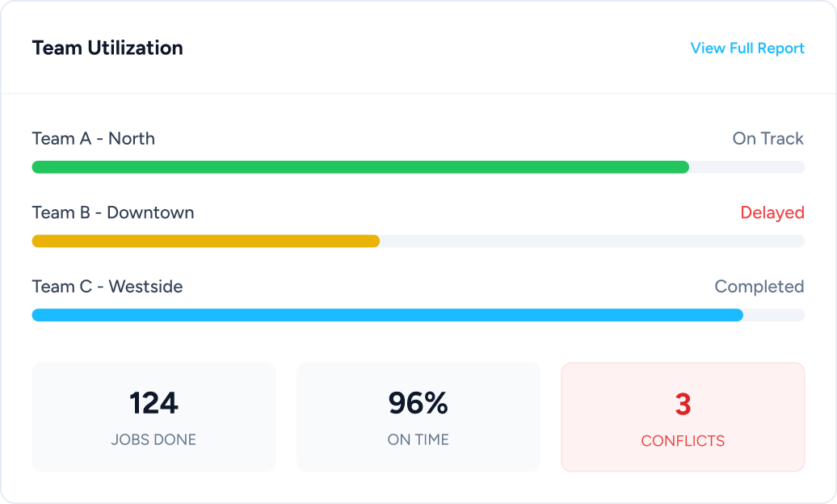Open the View Full Report link

coord(747,48)
